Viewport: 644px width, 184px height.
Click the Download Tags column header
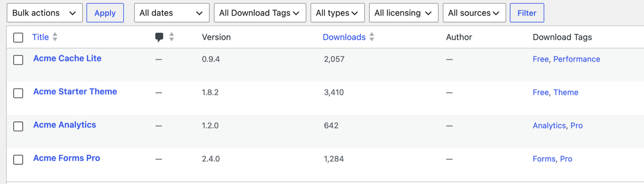(x=562, y=37)
